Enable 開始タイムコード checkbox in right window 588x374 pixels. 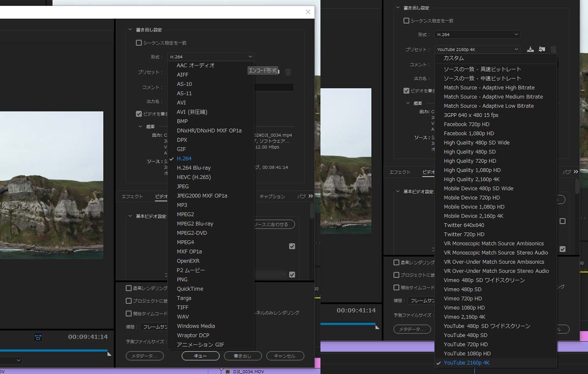(x=396, y=287)
